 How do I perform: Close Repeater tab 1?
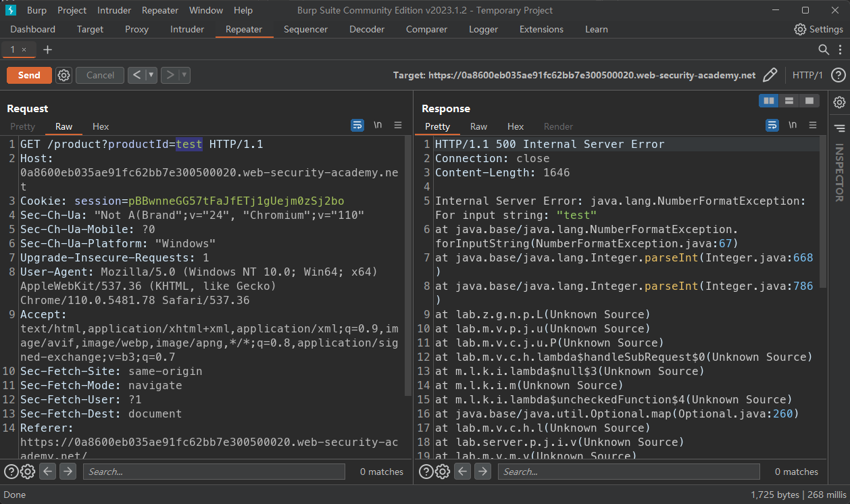coord(24,49)
